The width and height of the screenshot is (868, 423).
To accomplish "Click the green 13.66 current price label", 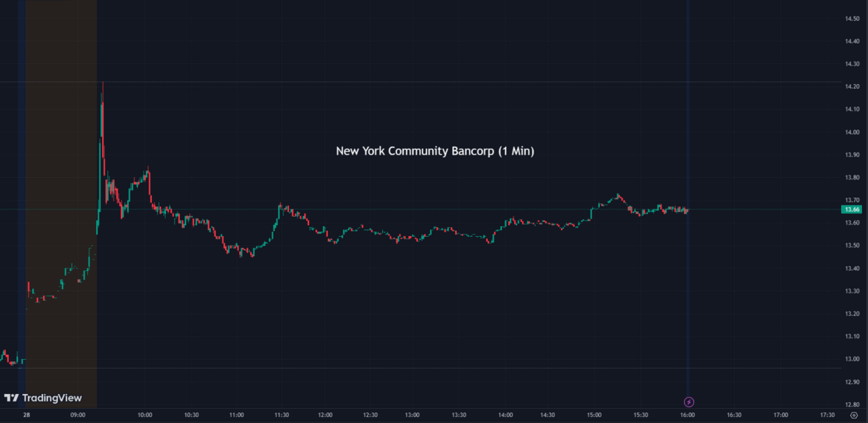I will [x=853, y=209].
